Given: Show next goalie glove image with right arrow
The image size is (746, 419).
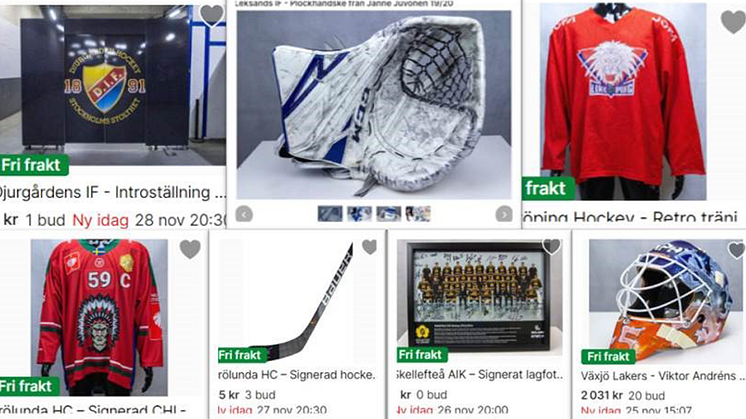Looking at the screenshot, I should click(x=504, y=214).
